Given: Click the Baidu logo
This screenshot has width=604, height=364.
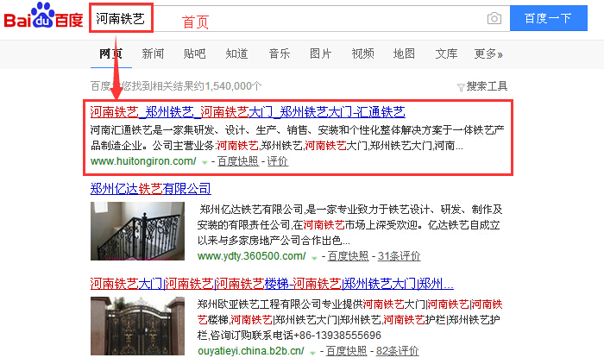Looking at the screenshot, I should click(43, 16).
